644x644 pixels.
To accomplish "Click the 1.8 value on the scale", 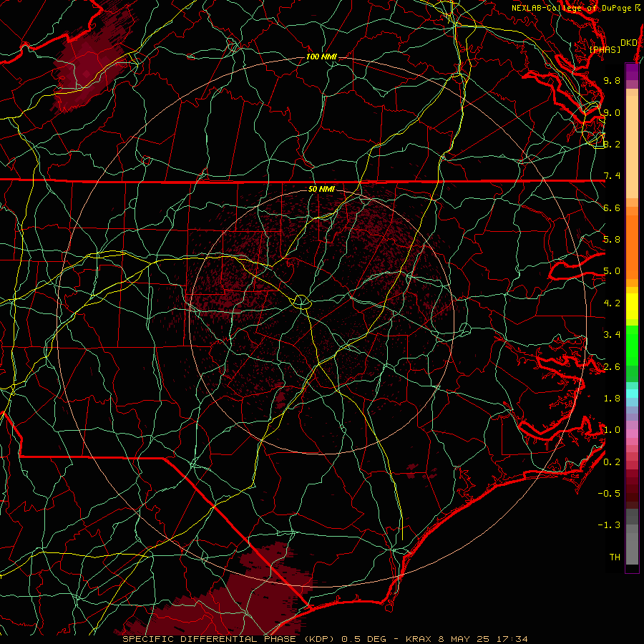I will [x=612, y=399].
